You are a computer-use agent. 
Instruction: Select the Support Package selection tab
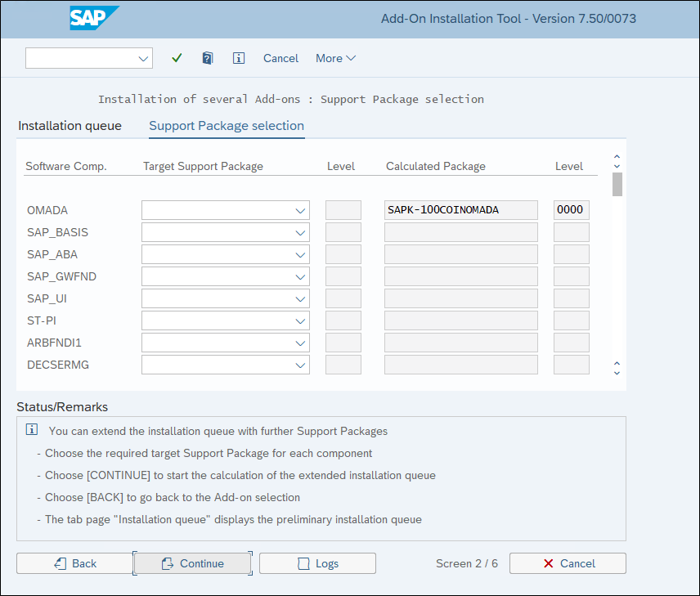coord(227,126)
